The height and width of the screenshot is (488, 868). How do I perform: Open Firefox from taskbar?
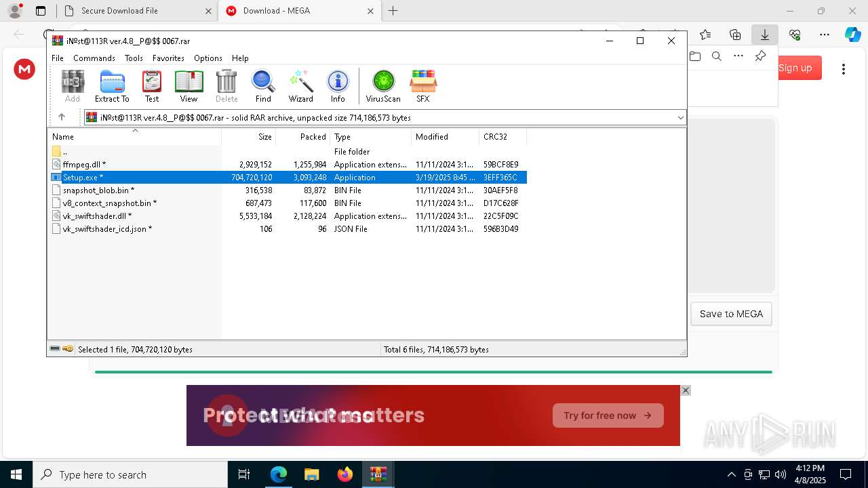click(345, 474)
